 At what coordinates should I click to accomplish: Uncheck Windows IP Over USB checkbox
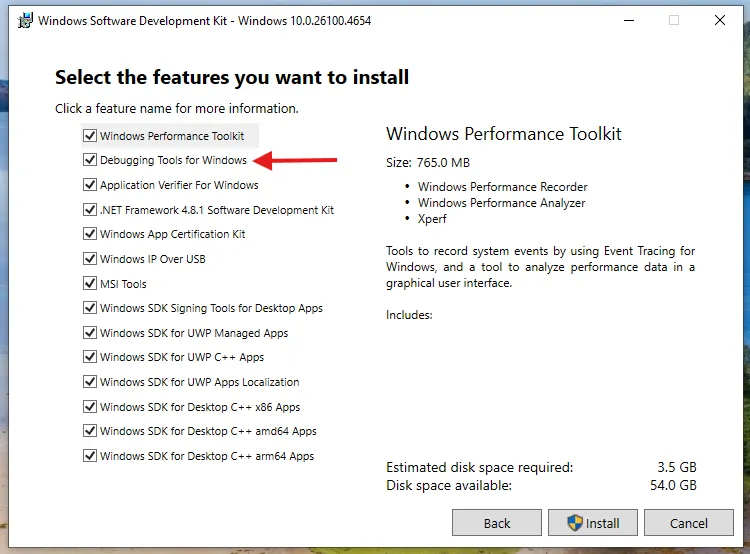coord(90,259)
